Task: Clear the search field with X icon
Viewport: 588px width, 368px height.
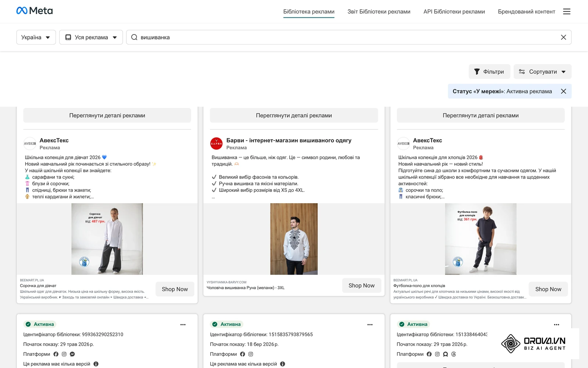Action: [x=563, y=37]
